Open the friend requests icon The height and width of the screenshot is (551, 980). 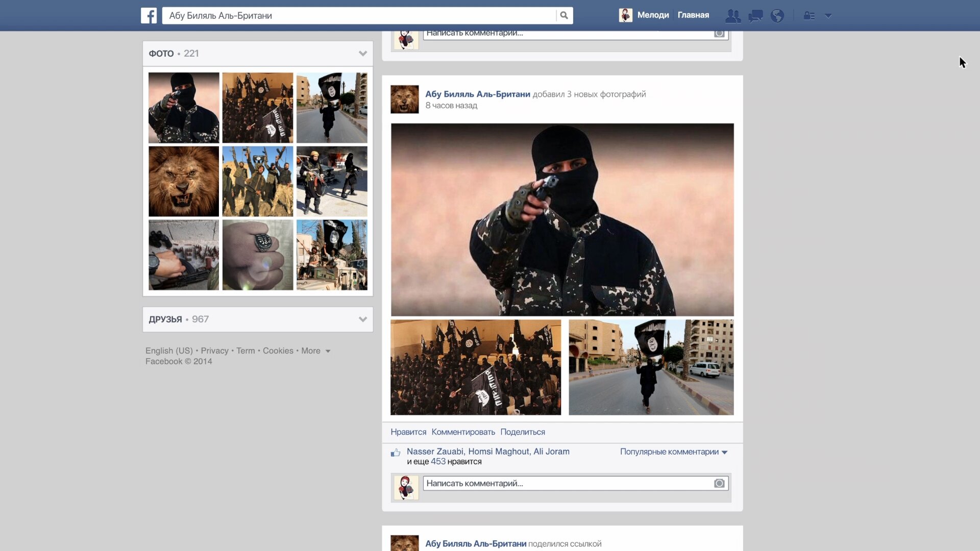pyautogui.click(x=733, y=16)
